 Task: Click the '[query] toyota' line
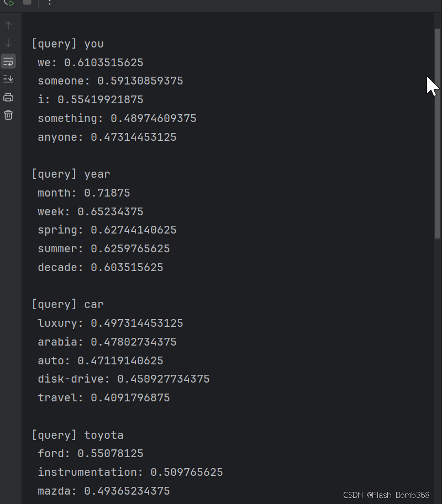77,435
